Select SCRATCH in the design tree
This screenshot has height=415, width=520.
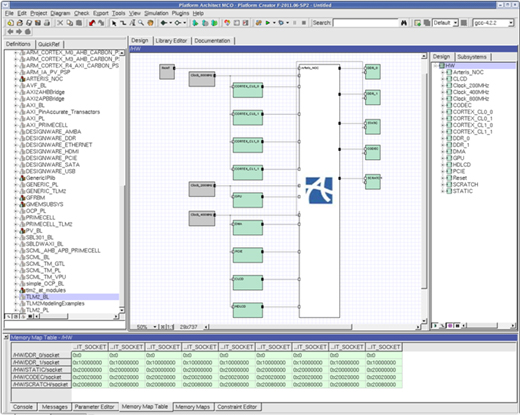click(x=465, y=184)
